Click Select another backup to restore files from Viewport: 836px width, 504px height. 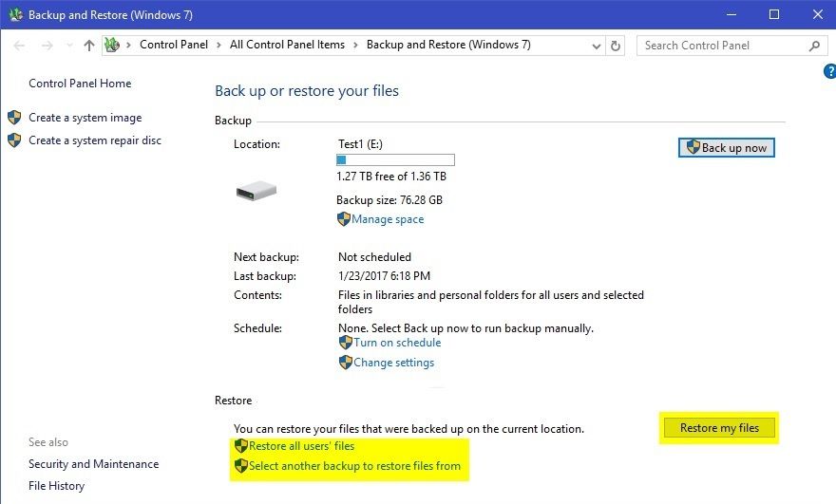354,466
